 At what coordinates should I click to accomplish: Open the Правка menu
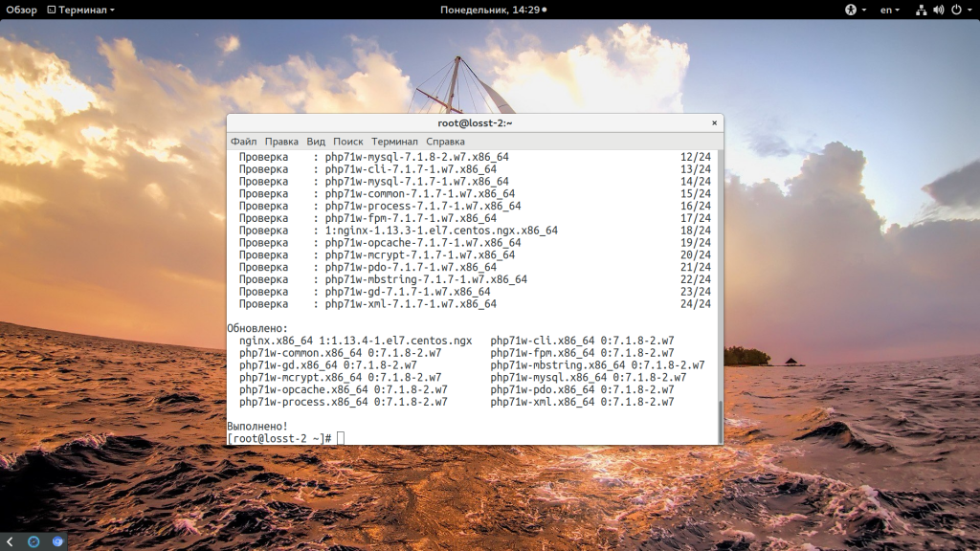click(x=281, y=141)
